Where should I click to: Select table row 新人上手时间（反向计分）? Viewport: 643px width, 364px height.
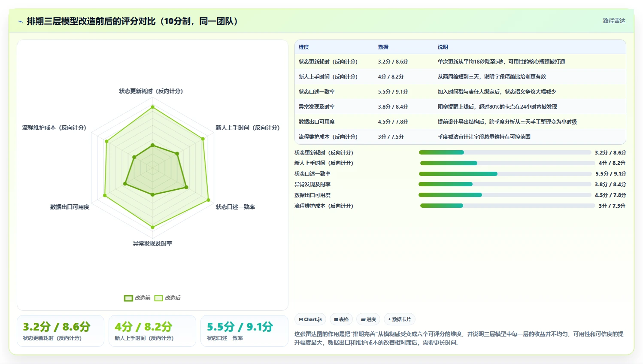pos(460,77)
